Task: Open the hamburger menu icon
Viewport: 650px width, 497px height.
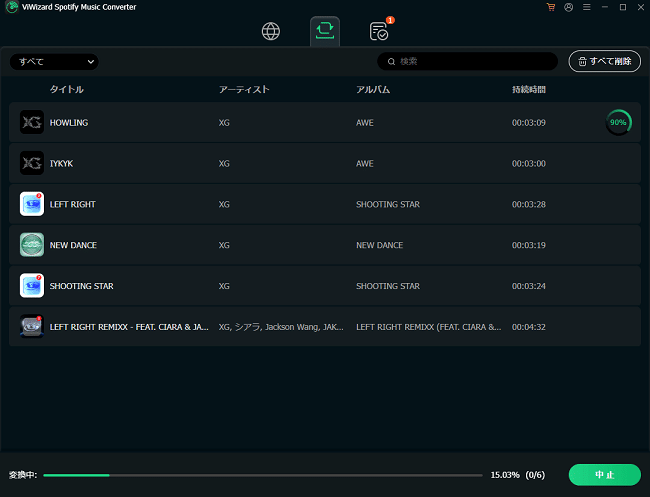Action: point(587,7)
